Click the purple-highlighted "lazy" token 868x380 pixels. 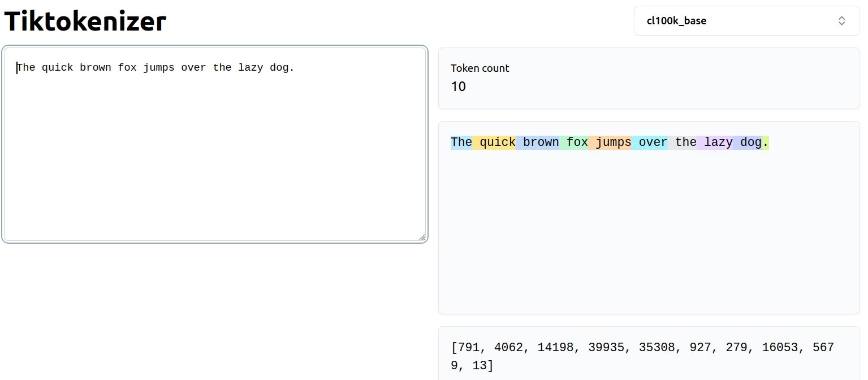(x=716, y=142)
